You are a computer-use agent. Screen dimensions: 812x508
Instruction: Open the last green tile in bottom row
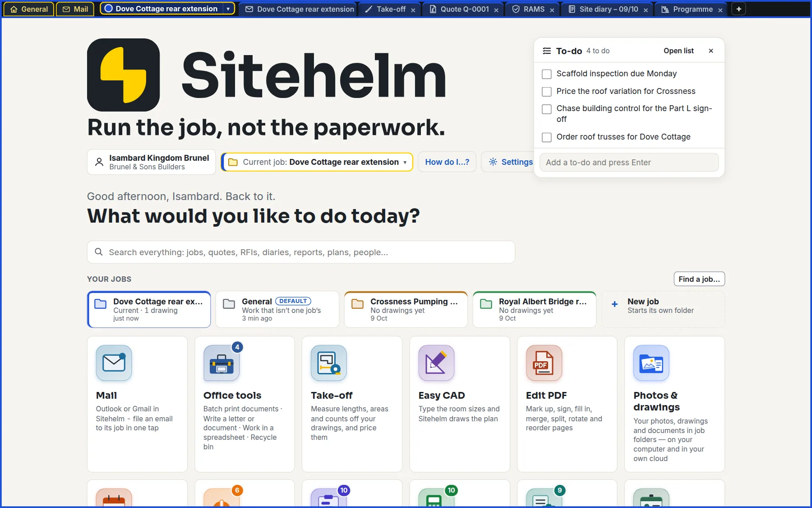651,498
